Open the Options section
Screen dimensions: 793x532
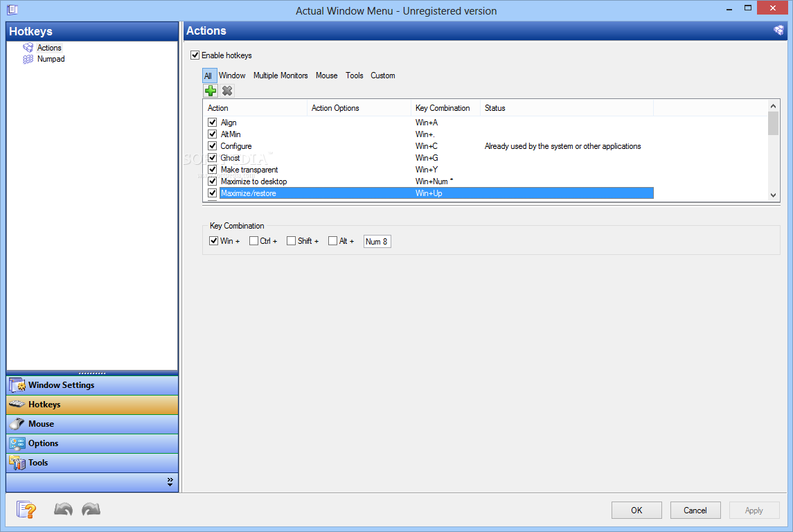click(92, 443)
